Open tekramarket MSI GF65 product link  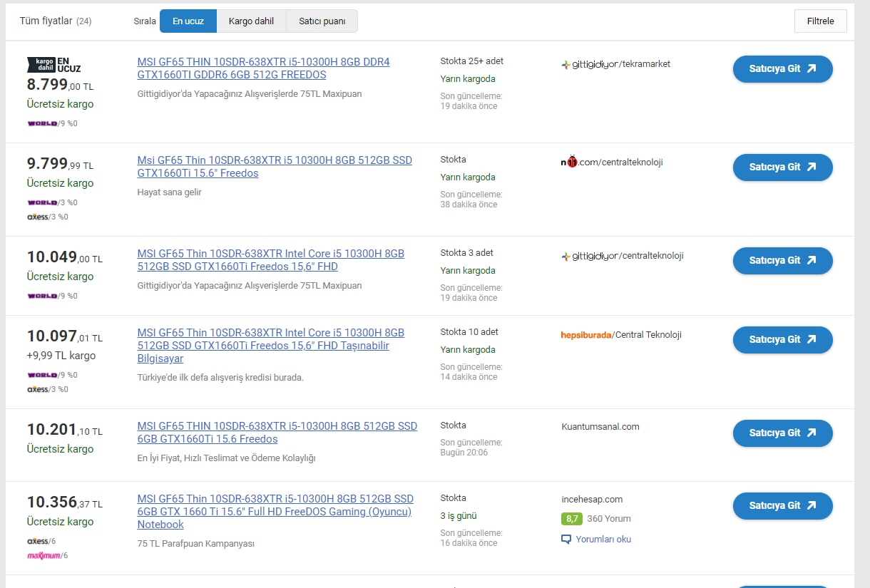tap(263, 68)
